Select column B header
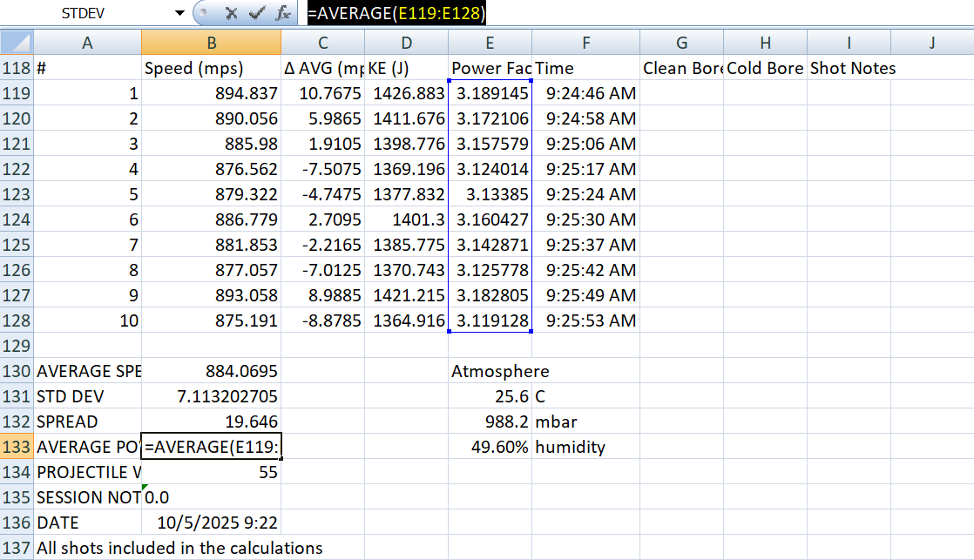974x560 pixels. (x=211, y=43)
